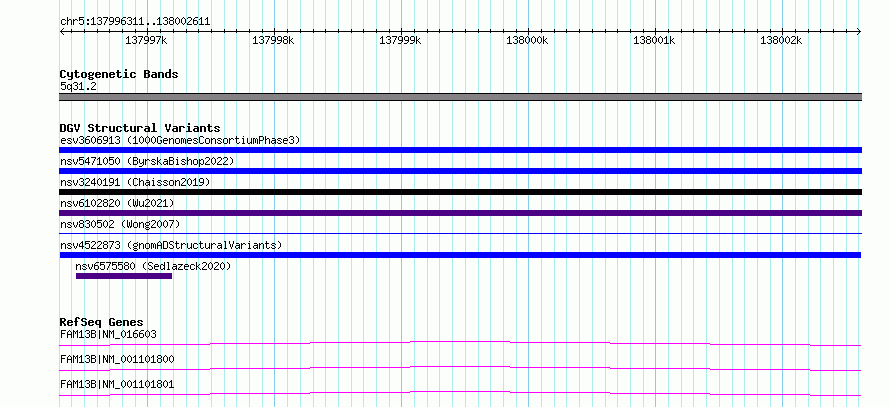
Task: Open the FAM13B|NM_001101800 transcript label
Action: coord(117,359)
